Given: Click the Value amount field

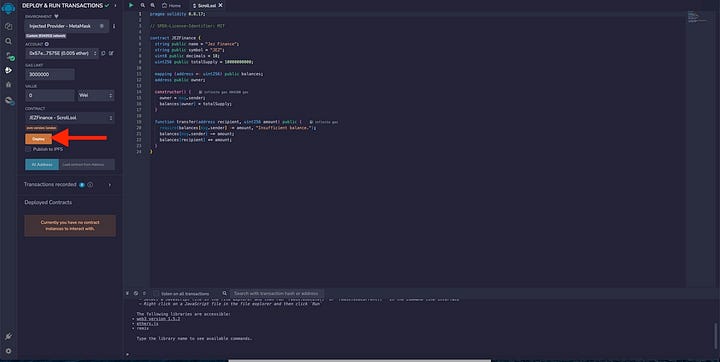Looking at the screenshot, I should point(50,96).
